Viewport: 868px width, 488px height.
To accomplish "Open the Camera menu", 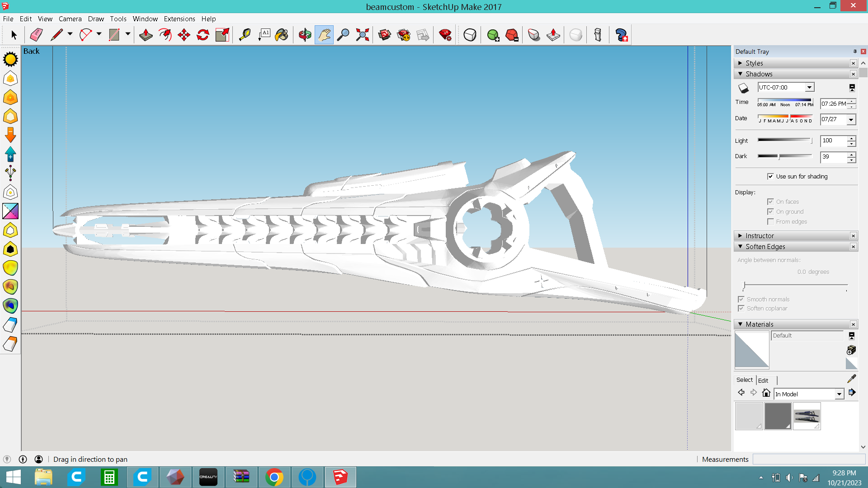I will (x=70, y=19).
